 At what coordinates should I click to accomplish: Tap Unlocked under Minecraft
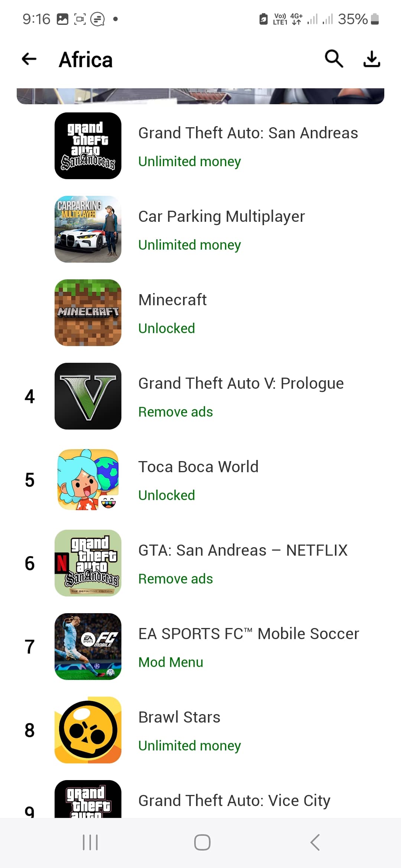coord(167,328)
